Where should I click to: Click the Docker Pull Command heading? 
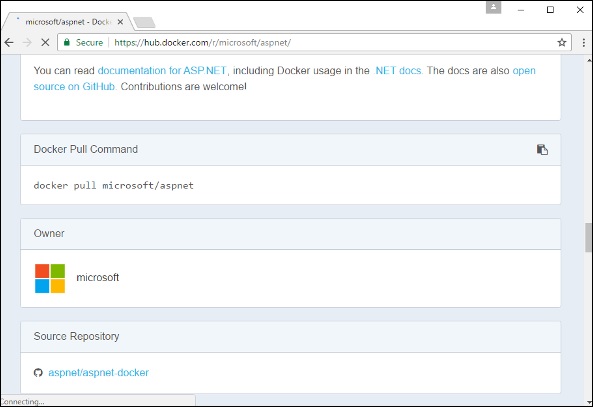[85, 149]
